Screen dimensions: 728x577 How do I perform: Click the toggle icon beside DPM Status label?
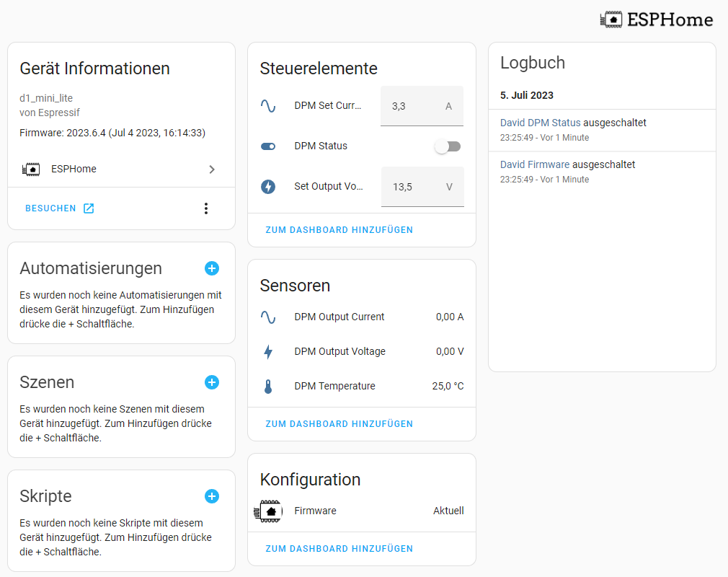coord(268,146)
